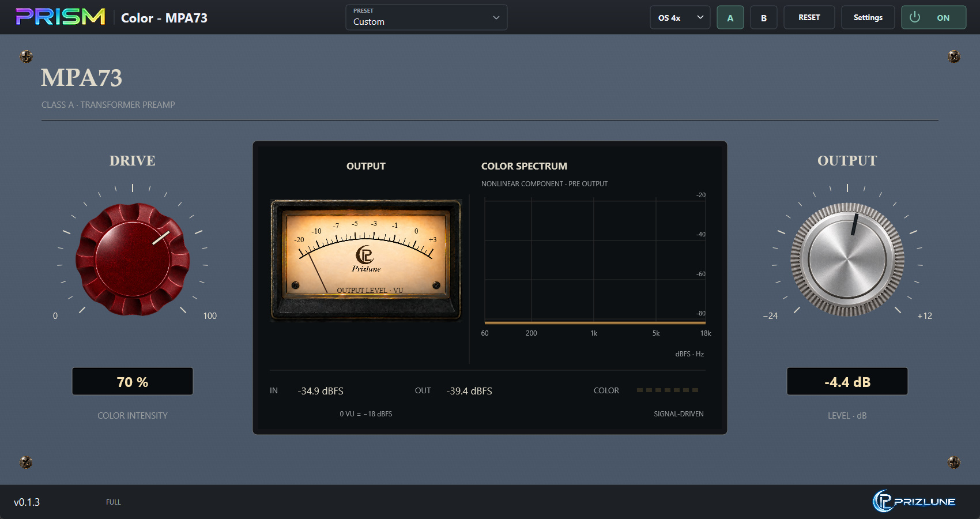
Task: Click the 70 % drive value field
Action: [x=133, y=381]
